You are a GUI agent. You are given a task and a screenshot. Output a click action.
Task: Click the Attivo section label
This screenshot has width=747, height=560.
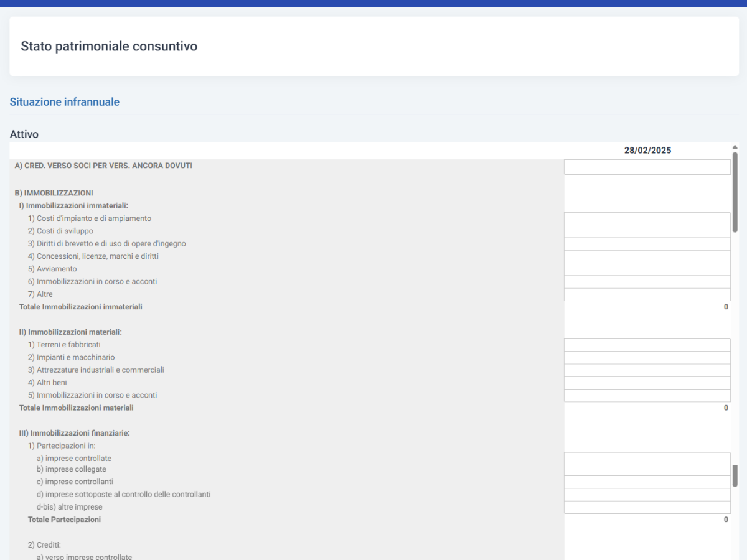(24, 134)
